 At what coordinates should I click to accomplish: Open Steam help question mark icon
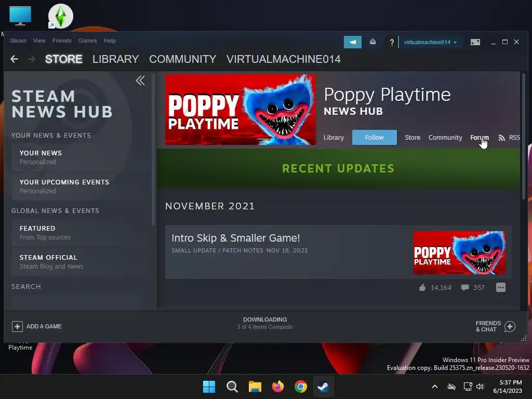click(392, 42)
